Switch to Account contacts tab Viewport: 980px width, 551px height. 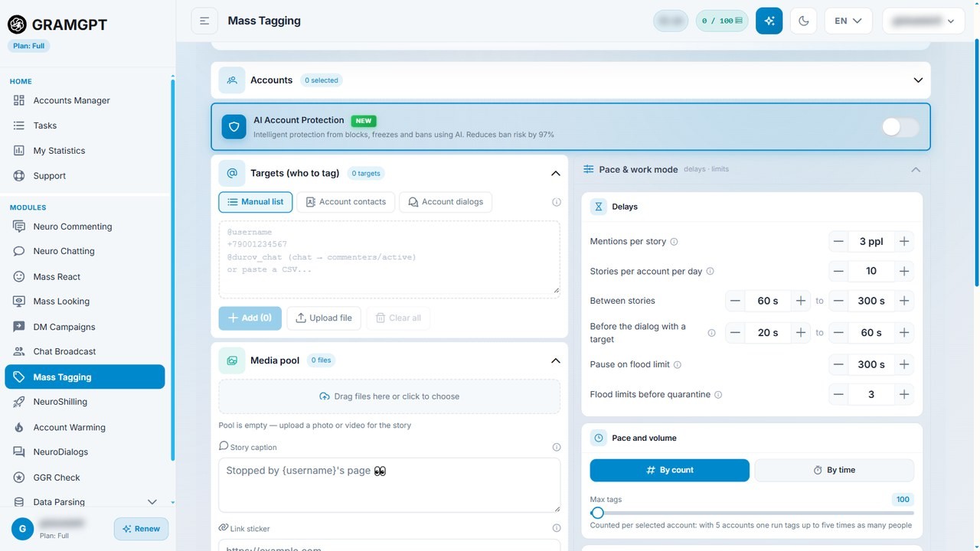tap(346, 202)
